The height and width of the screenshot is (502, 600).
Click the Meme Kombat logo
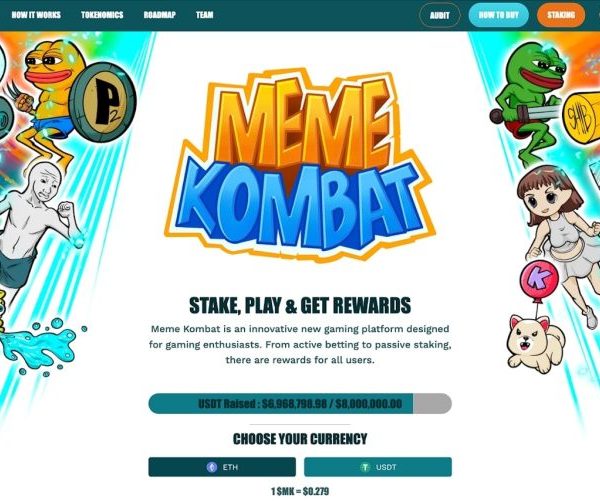tap(300, 165)
